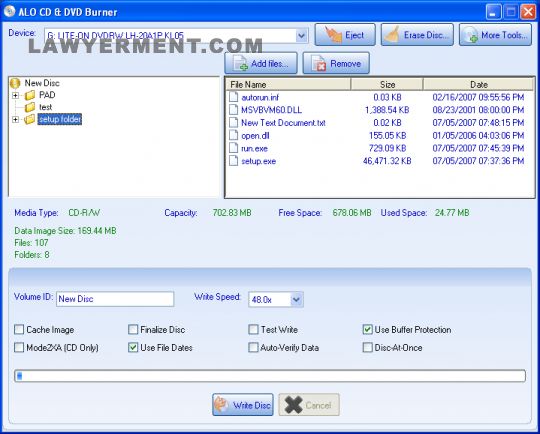This screenshot has width=540, height=434.
Task: Click the MSVBVM60.DLL file icon
Action: [x=233, y=110]
